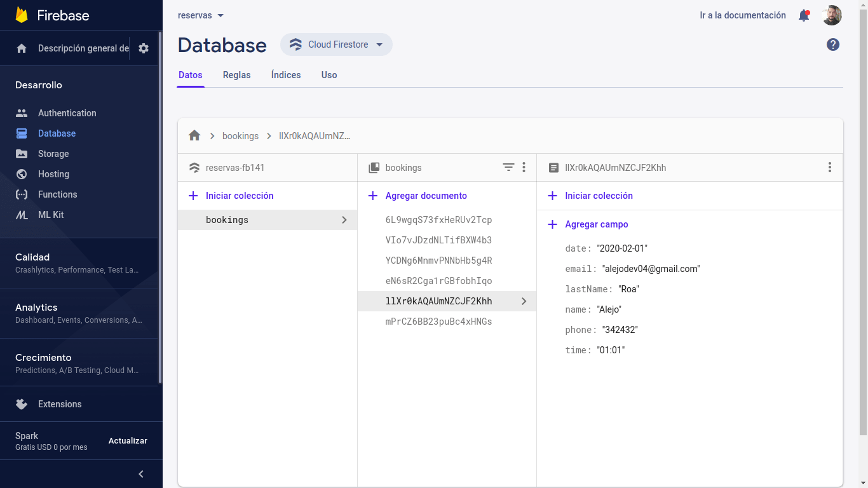This screenshot has width=868, height=488.
Task: Open Cloud Firestore database selector dropdown
Action: pyautogui.click(x=336, y=44)
